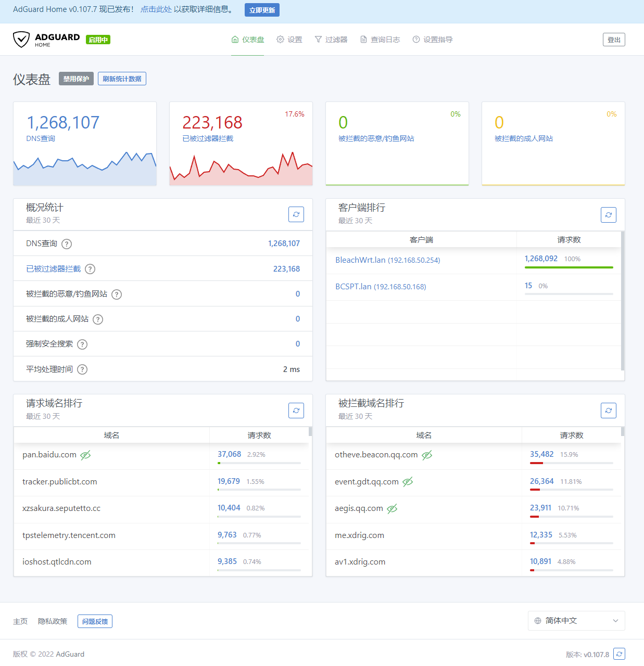Click the AdGuard Home shield logo

coord(21,40)
